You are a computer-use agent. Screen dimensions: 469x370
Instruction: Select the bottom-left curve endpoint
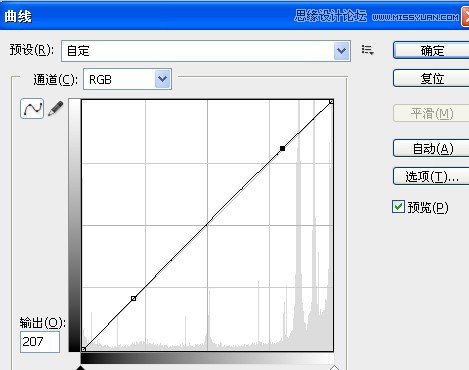click(x=84, y=349)
